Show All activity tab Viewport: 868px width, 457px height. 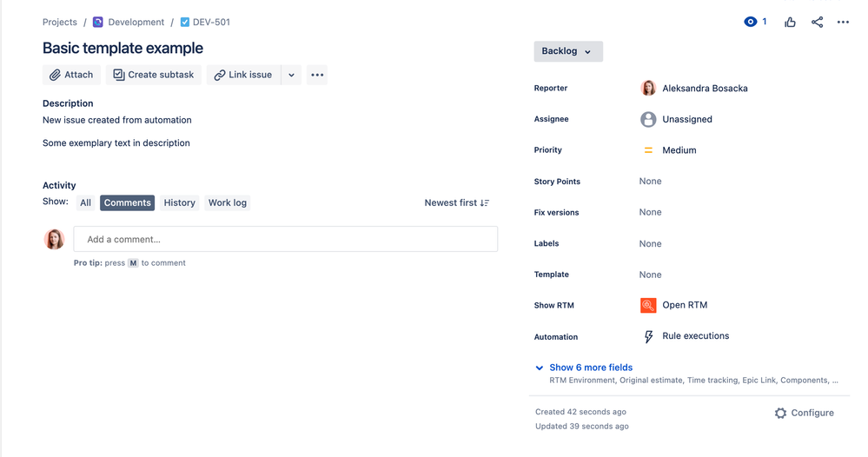(85, 202)
